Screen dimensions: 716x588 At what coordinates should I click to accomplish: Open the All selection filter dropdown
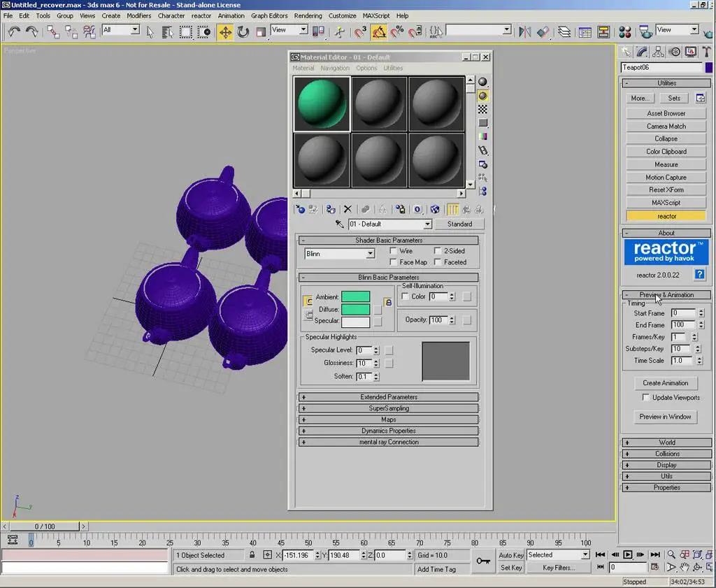tap(135, 29)
